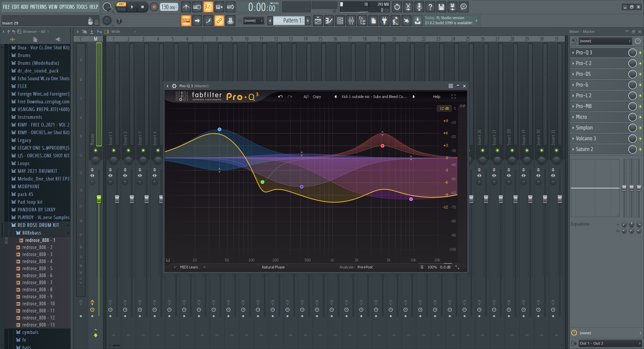Image resolution: width=644 pixels, height=349 pixels.
Task: Click the Master track volume fader
Action: click(x=99, y=199)
